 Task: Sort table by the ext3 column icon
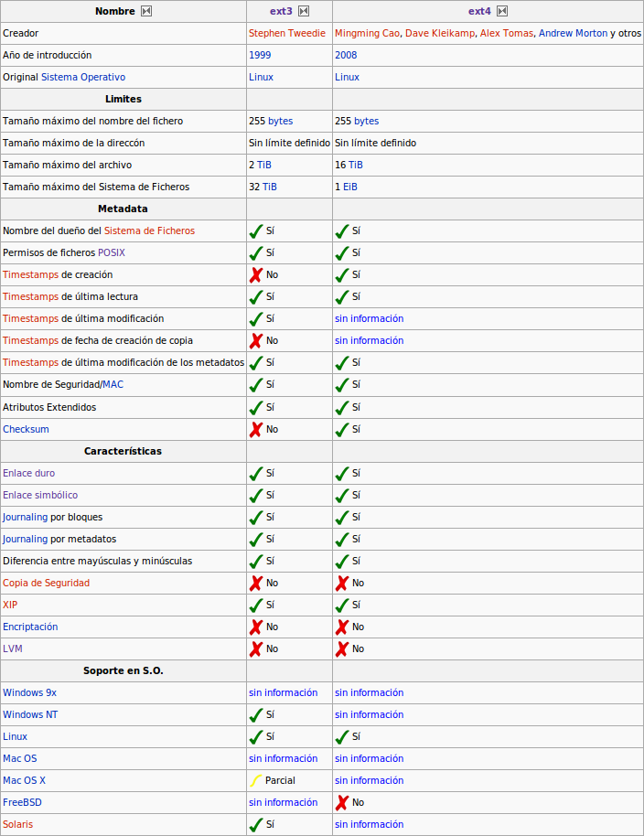click(x=304, y=12)
